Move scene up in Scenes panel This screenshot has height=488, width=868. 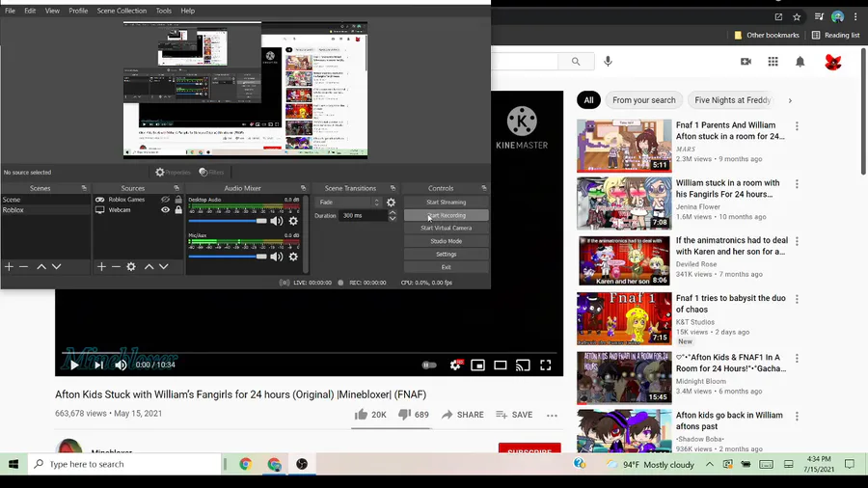[41, 267]
